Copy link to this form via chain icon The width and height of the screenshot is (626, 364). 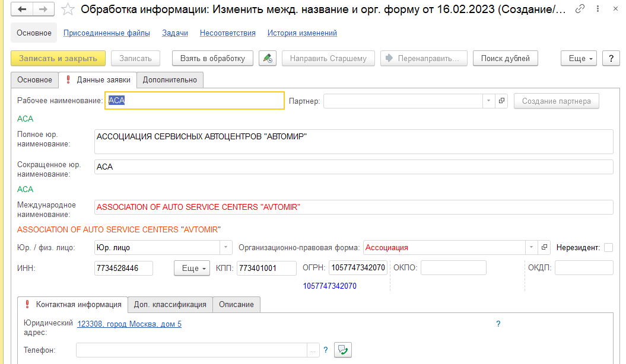pos(580,9)
